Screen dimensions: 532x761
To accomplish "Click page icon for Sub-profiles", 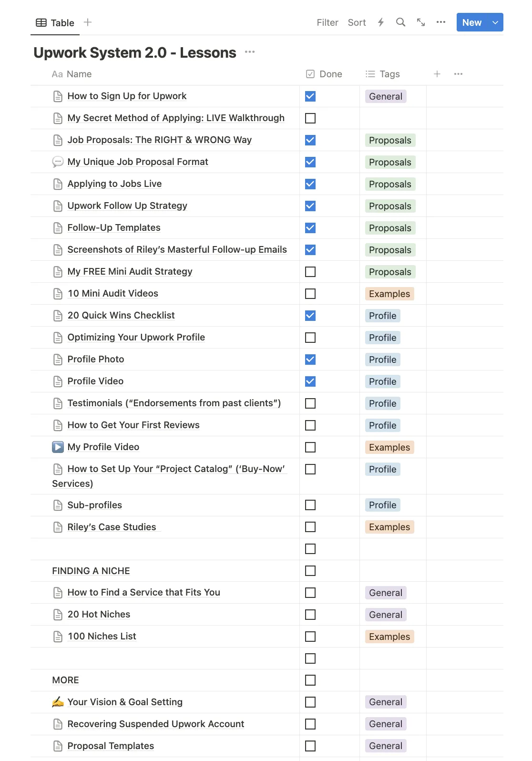I will click(58, 505).
